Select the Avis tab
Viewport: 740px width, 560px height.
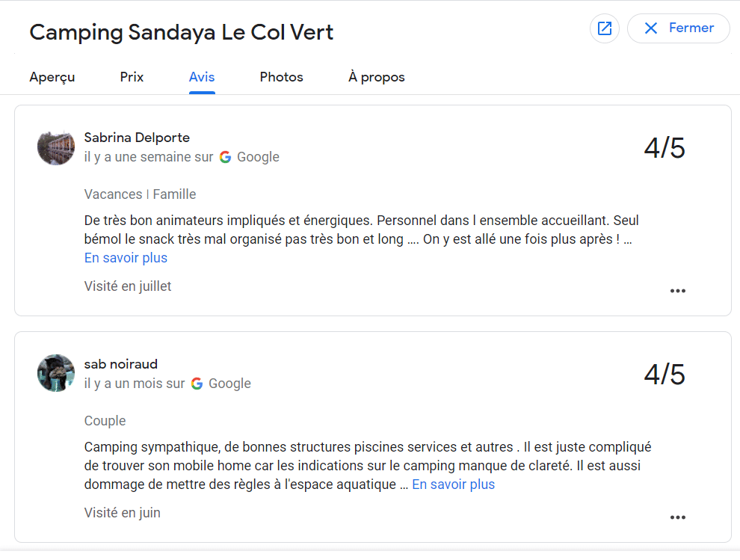(202, 77)
